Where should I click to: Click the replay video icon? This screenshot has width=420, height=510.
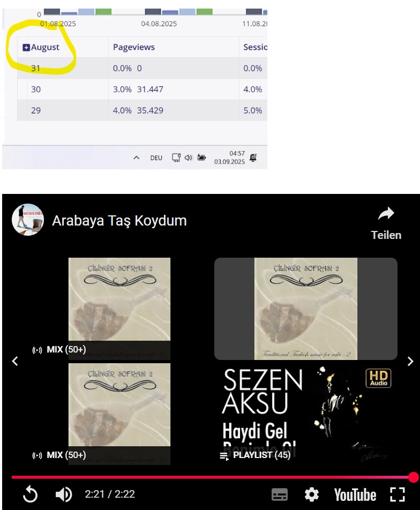tap(30, 494)
